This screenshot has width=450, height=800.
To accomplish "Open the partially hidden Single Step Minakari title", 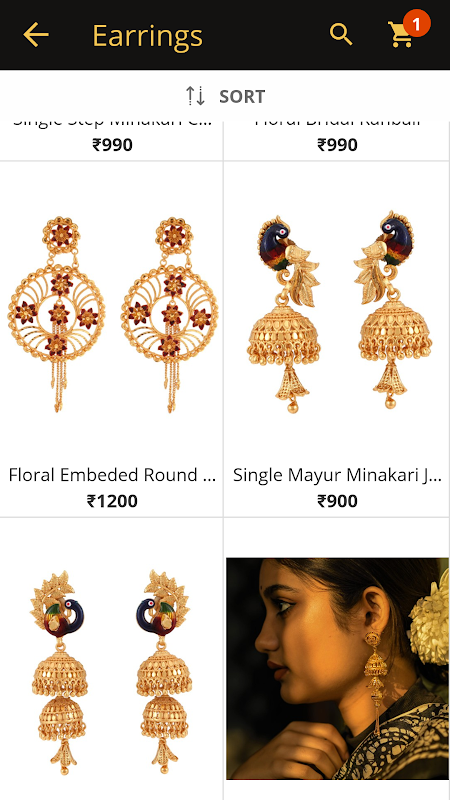I will point(112,123).
